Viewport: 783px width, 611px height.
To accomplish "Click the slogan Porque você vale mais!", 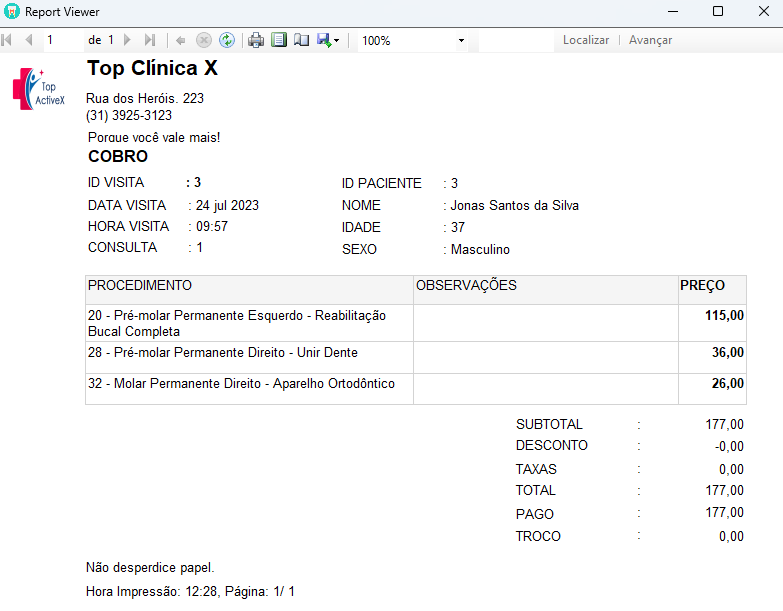I will (x=154, y=137).
